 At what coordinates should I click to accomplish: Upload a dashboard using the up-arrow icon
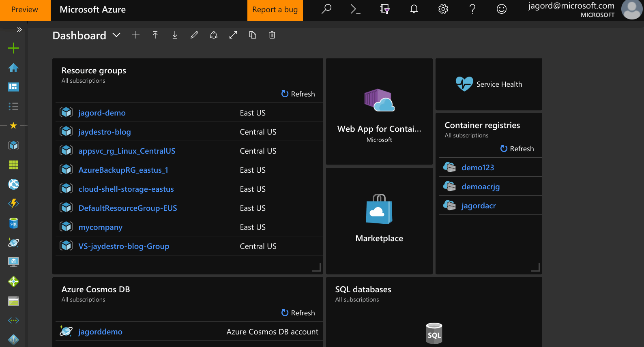tap(155, 35)
